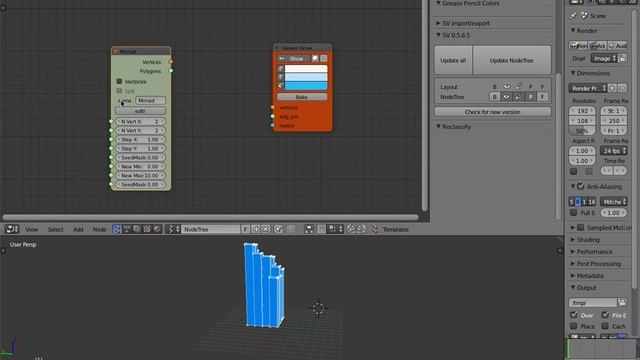Add a new node tree with plus icon
Viewport: 640px width, 360px height.
256,229
